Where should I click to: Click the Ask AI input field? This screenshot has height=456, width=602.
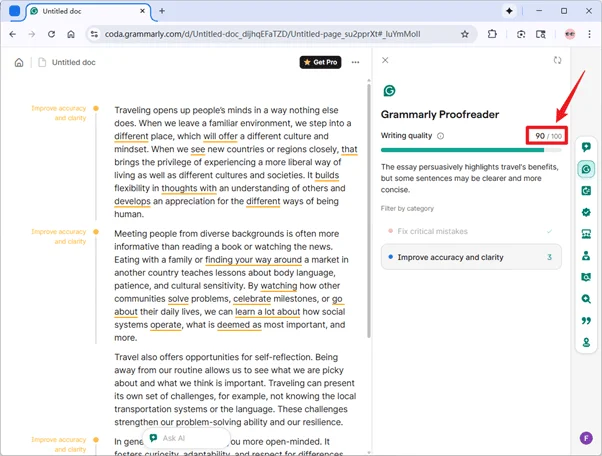[187, 438]
